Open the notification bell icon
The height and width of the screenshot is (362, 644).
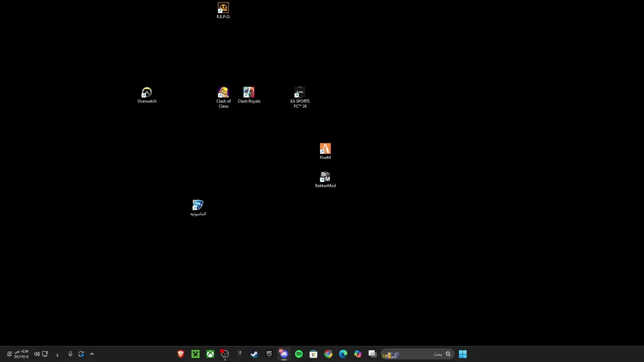coord(9,354)
